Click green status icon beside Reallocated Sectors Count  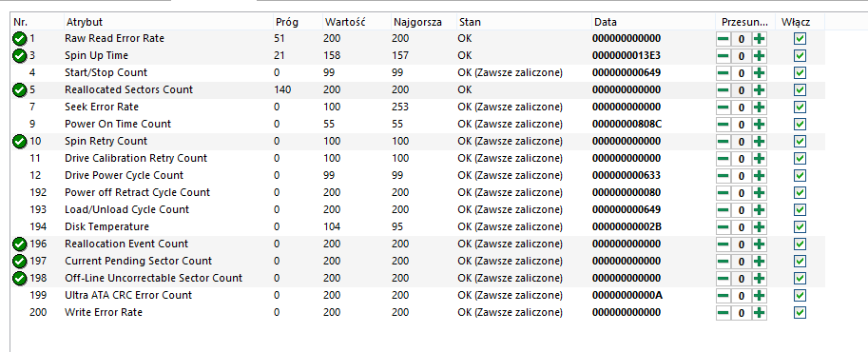coord(19,89)
